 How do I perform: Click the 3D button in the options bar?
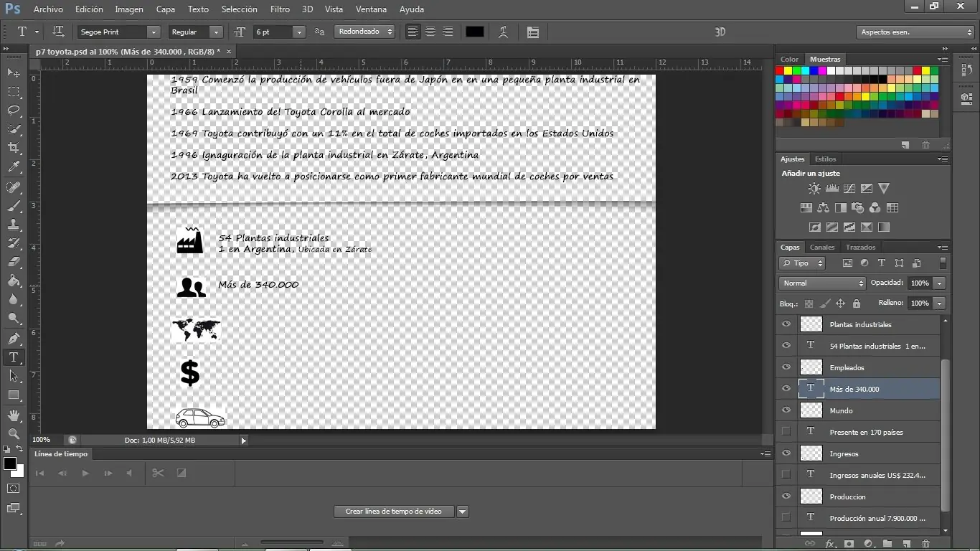720,32
